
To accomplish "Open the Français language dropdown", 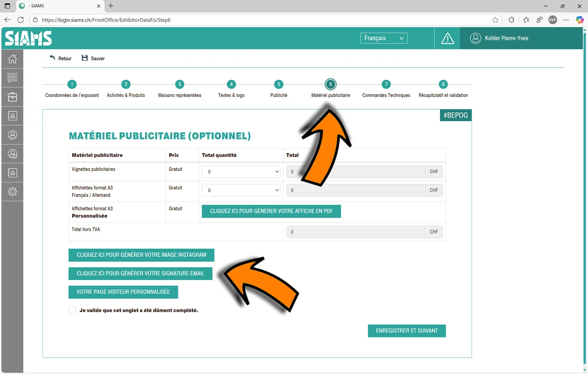I will coord(384,38).
